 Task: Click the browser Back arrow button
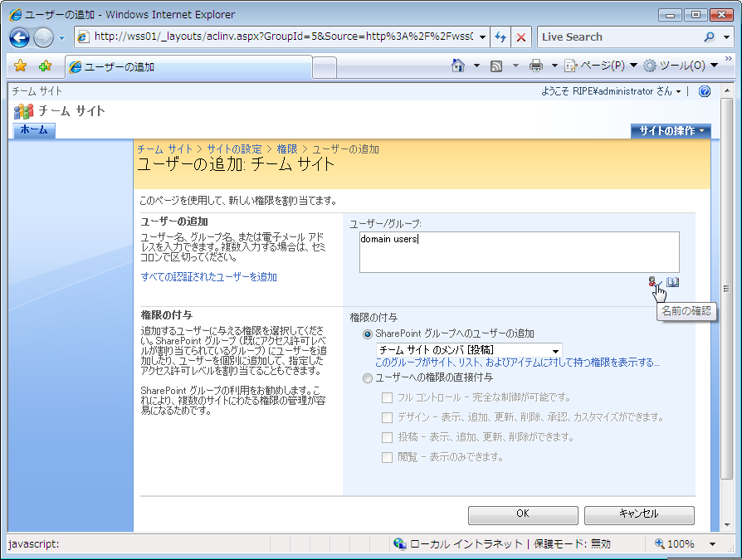(x=20, y=37)
